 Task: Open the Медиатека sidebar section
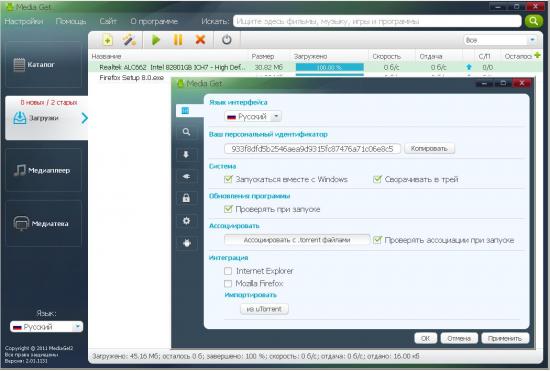(x=43, y=223)
